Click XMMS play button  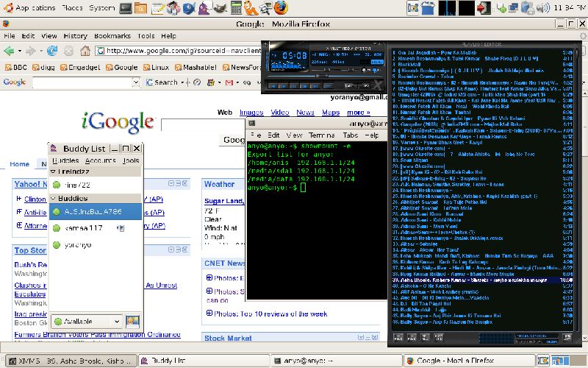coord(284,86)
